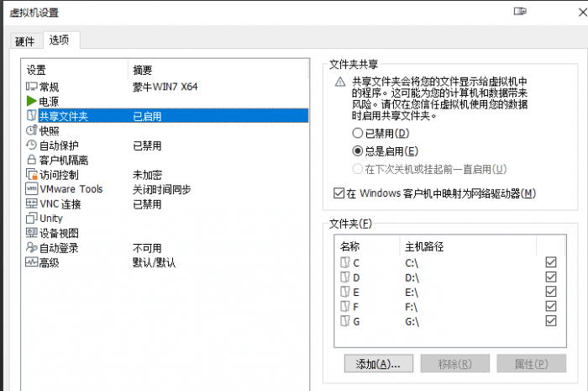Click the Guest Isolation (客户机隔离) lock icon

32,160
